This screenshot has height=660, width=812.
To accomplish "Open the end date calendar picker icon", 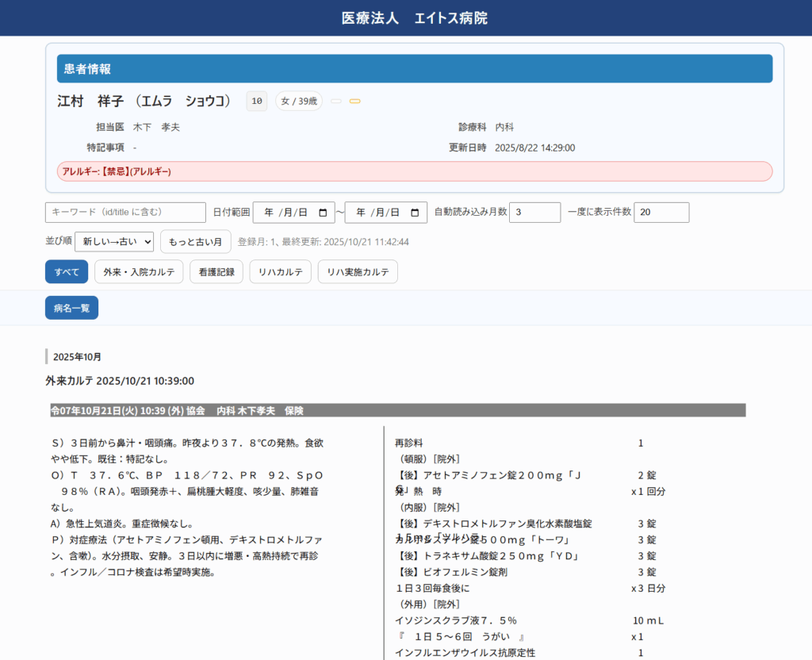I will 414,213.
